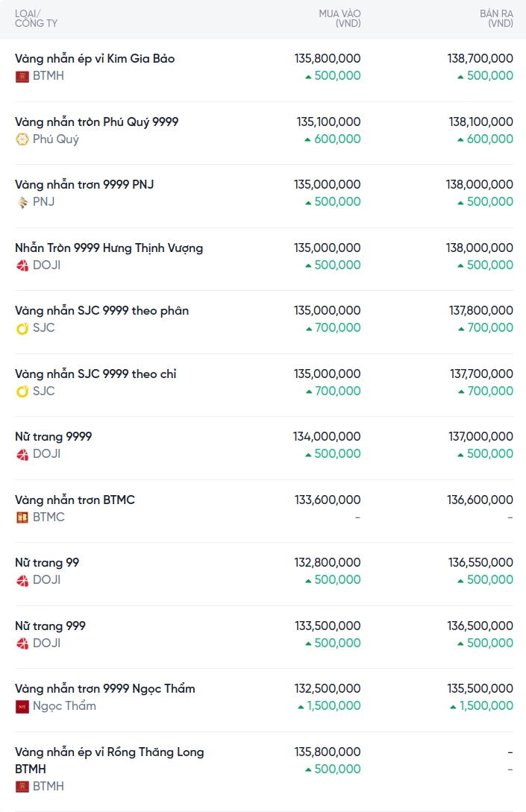Click the 'Mua vào (VND)' column header
Image resolution: width=526 pixels, height=812 pixels.
tap(339, 19)
